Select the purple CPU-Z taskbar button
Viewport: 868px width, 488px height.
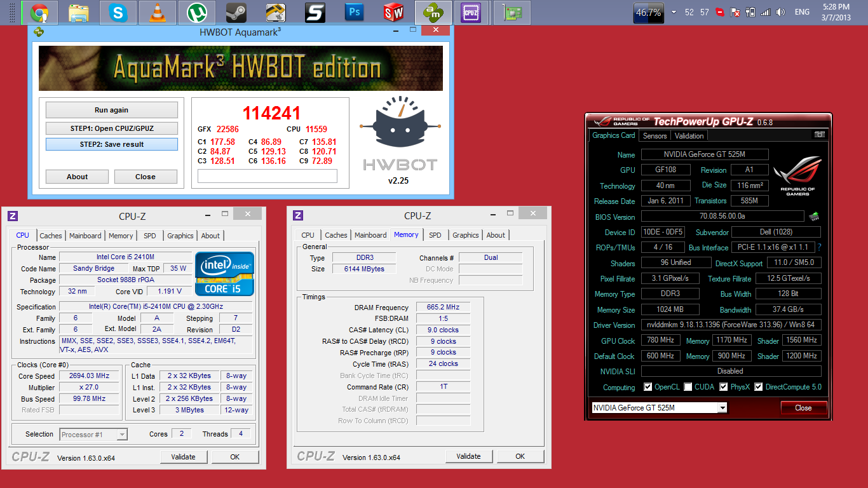point(471,12)
